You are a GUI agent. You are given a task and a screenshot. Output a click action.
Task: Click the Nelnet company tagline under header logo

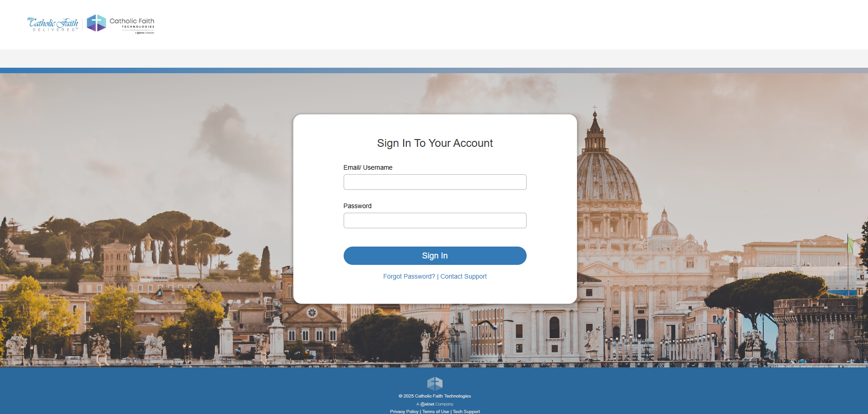click(145, 33)
